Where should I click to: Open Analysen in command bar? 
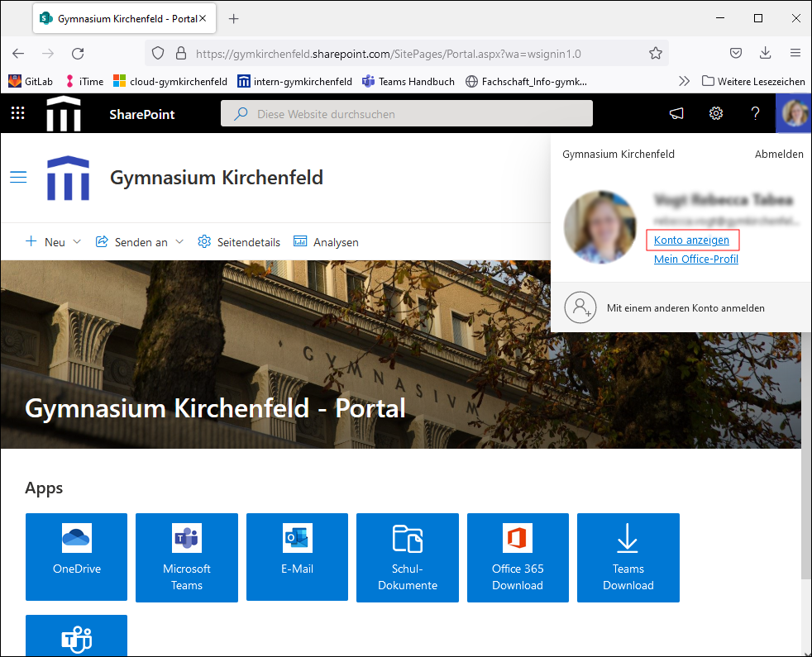coord(326,242)
